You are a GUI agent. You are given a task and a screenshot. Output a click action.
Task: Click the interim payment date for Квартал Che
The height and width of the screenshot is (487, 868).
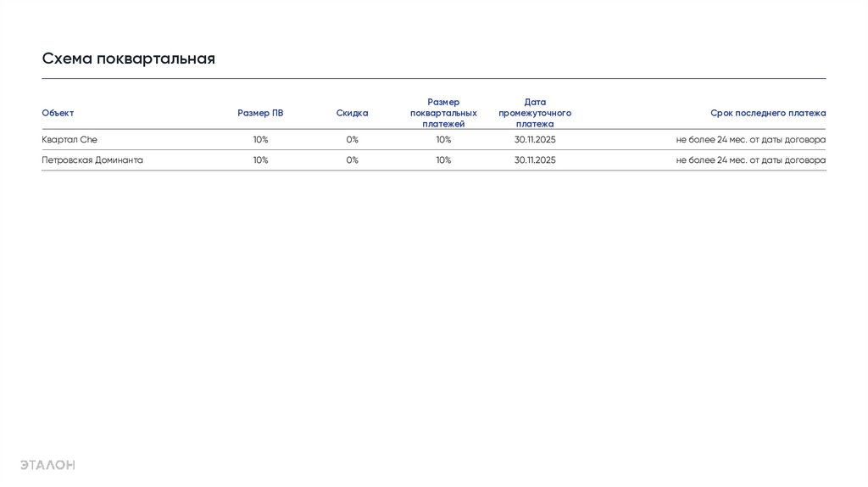pyautogui.click(x=535, y=139)
